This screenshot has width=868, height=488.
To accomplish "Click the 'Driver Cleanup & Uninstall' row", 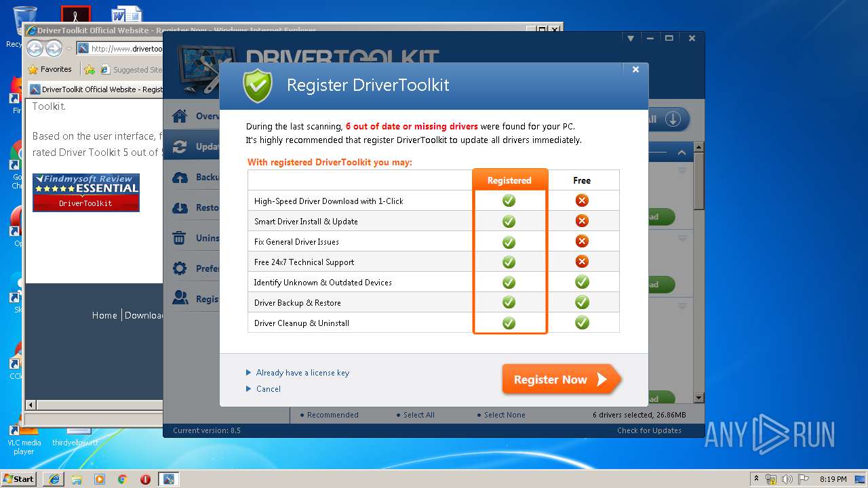I will tap(433, 323).
